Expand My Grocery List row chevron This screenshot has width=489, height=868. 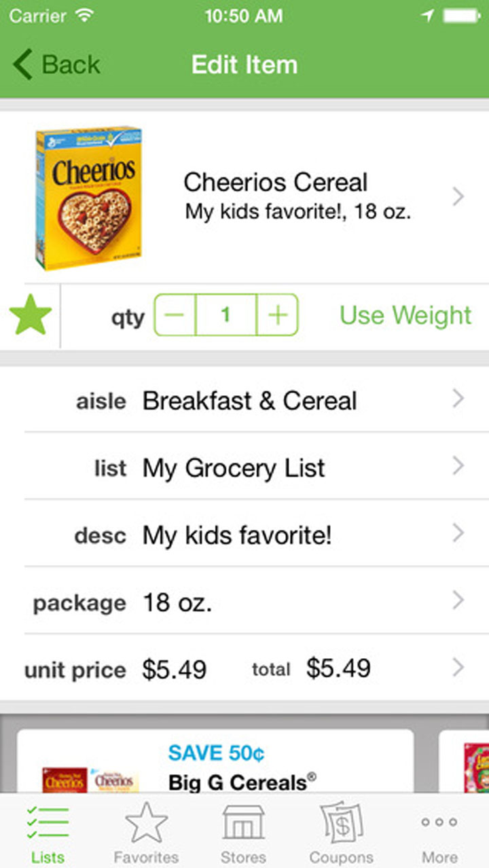pyautogui.click(x=458, y=467)
